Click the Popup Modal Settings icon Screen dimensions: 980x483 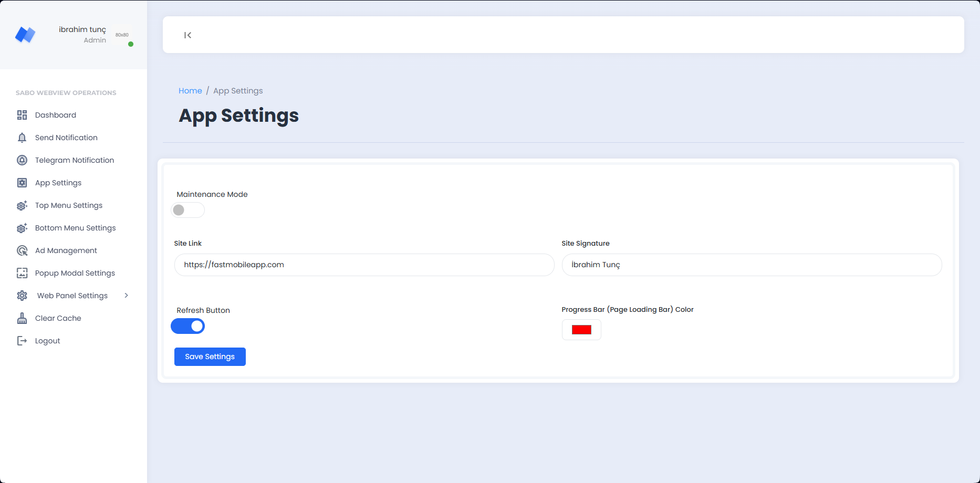pos(22,273)
